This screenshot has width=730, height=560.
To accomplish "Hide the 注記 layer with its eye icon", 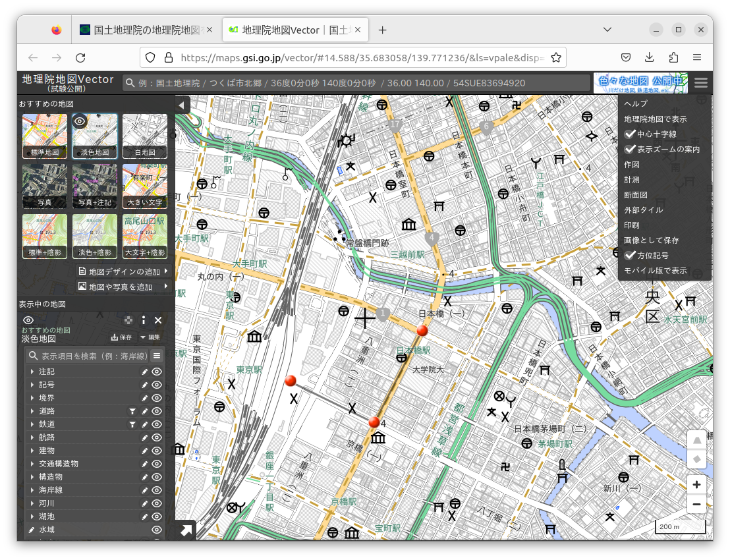I will coord(157,372).
